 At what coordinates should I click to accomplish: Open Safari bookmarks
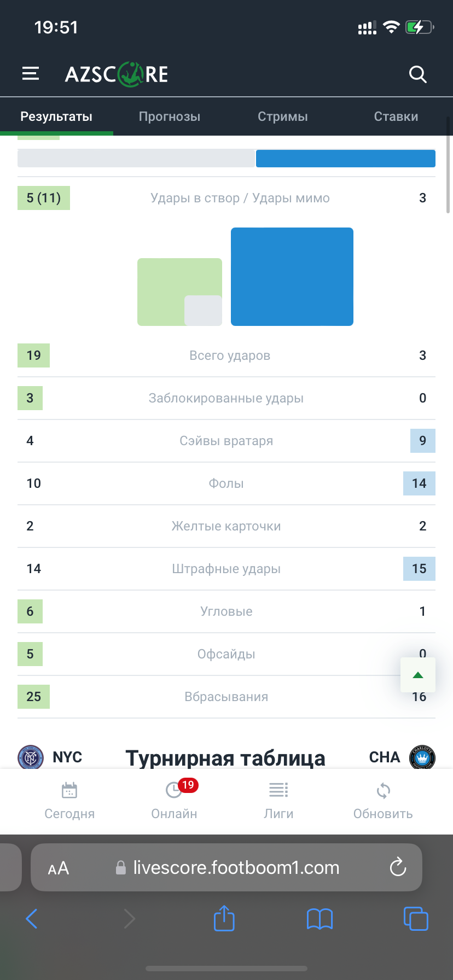point(320,919)
